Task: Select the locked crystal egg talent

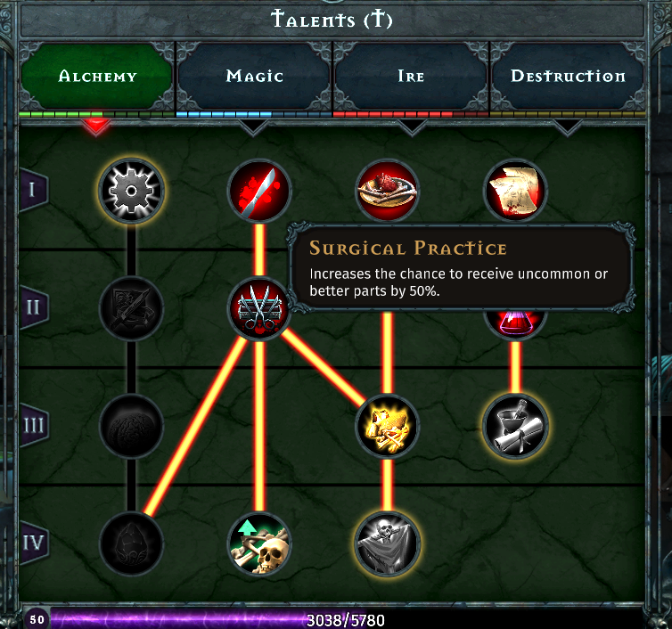Action: pyautogui.click(x=131, y=543)
